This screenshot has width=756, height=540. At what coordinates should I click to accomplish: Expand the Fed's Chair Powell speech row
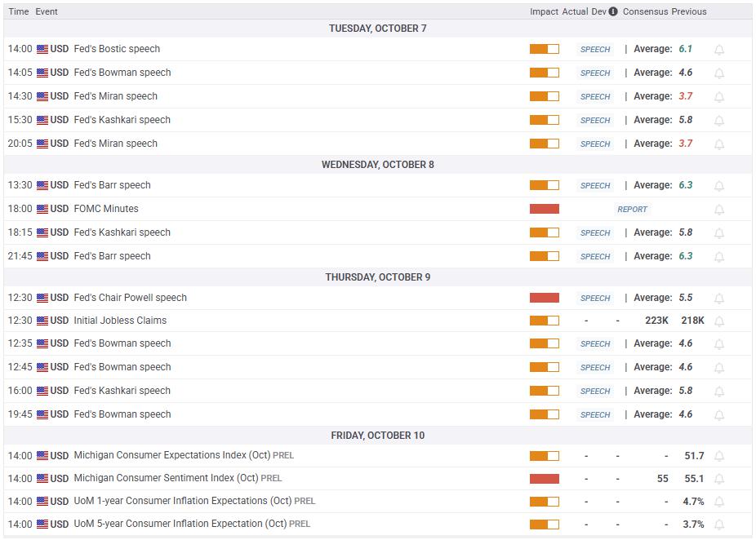131,298
